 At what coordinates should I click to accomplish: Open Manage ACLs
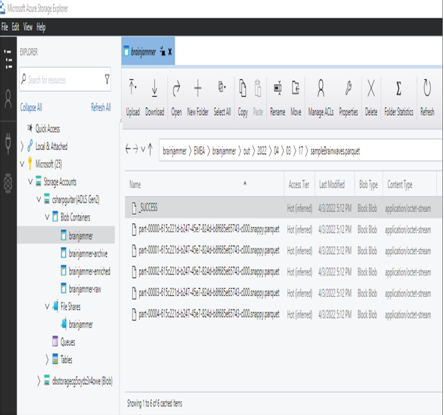coord(321,98)
